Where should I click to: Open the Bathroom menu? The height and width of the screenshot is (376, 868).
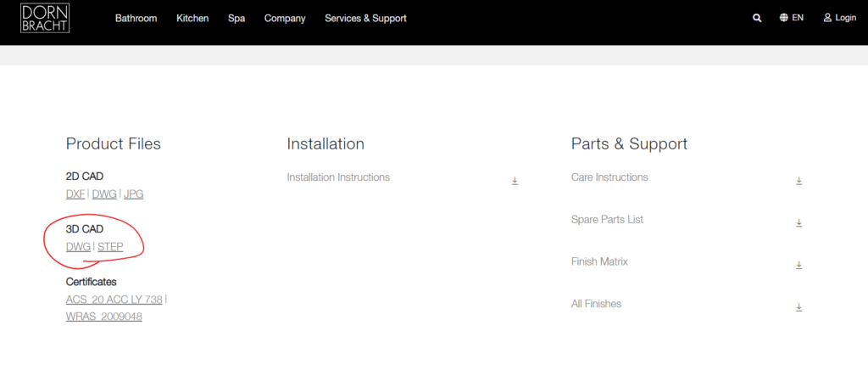click(136, 19)
